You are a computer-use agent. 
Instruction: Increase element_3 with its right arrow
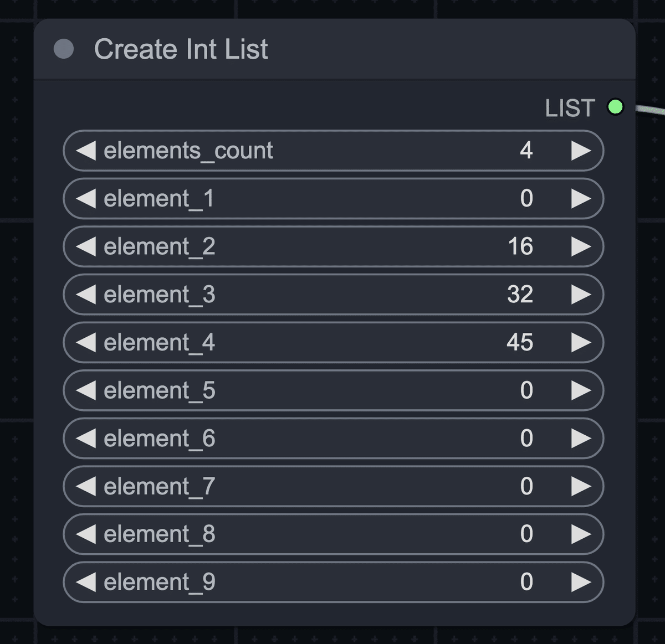coord(581,295)
